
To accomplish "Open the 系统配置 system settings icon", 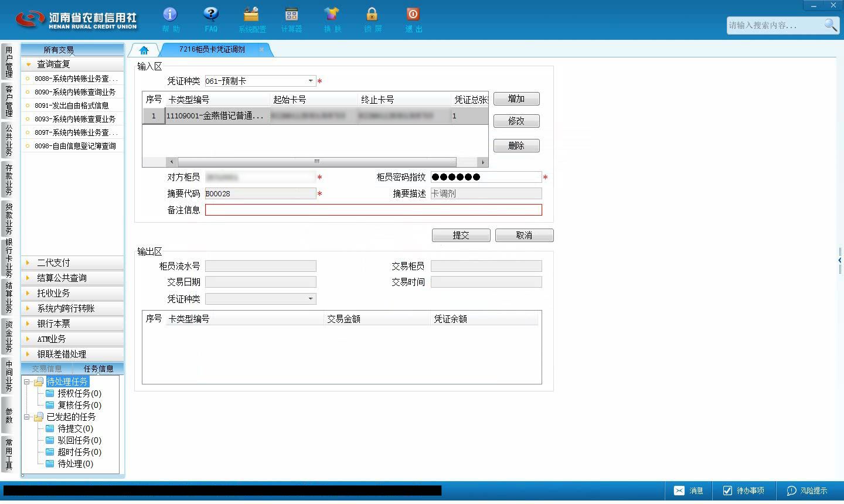I will tap(251, 19).
